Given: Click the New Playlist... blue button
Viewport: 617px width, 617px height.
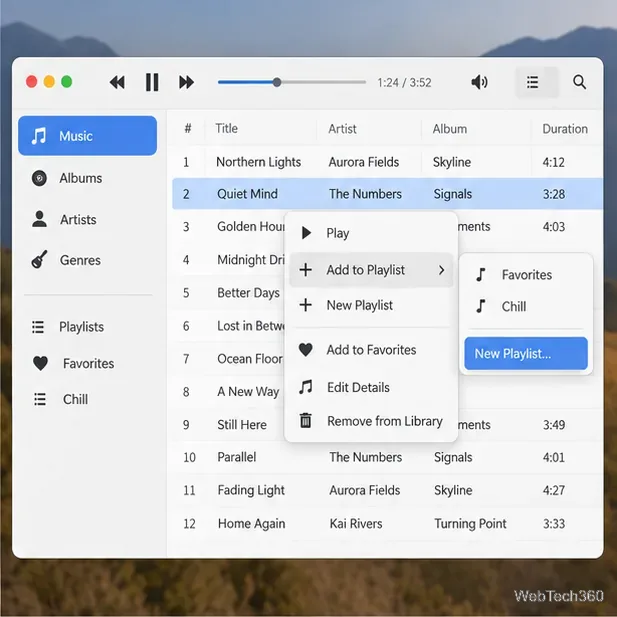Looking at the screenshot, I should pyautogui.click(x=526, y=353).
